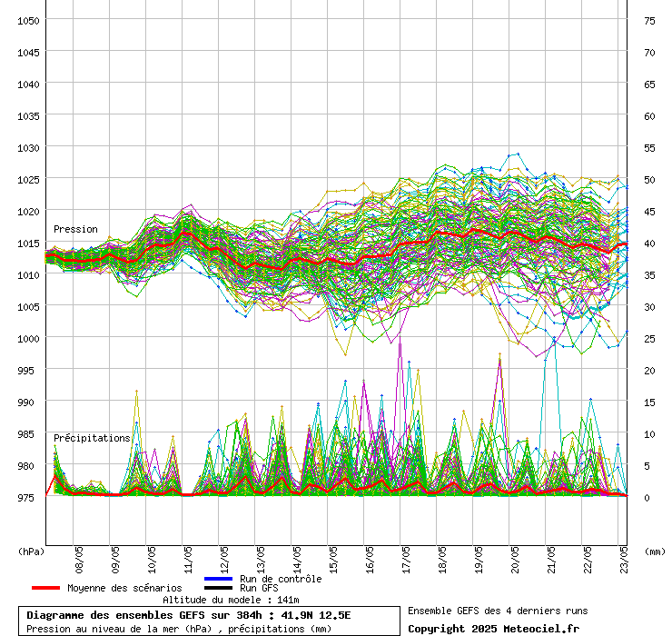Click the 1025 pressure axis value
672x636 pixels.
click(x=28, y=180)
